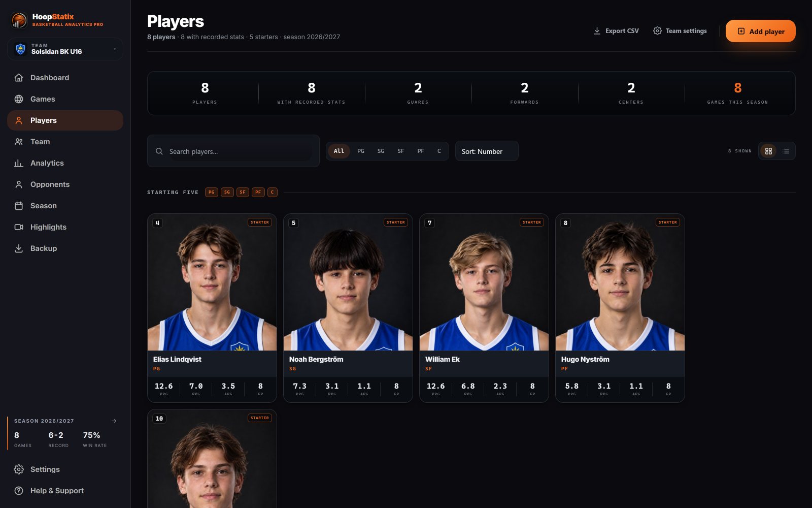Open Elias Lindqvist player photo

(x=212, y=282)
